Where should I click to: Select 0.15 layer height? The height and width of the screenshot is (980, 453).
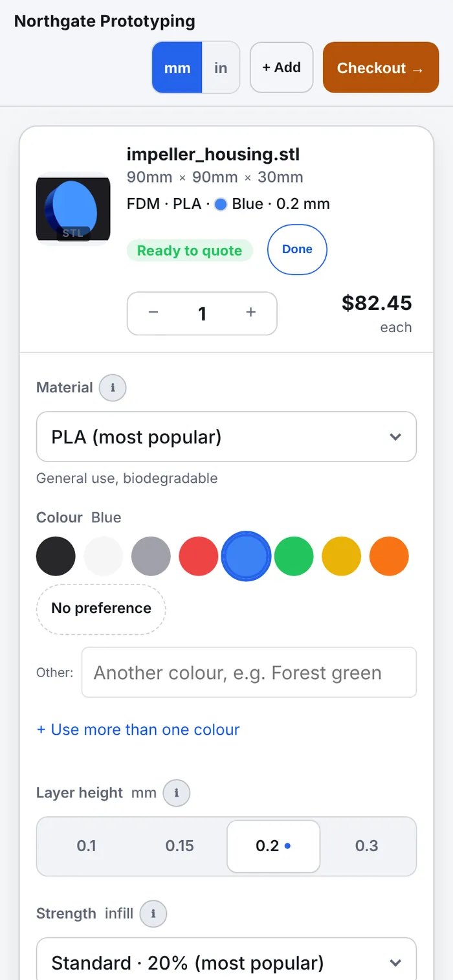click(179, 846)
